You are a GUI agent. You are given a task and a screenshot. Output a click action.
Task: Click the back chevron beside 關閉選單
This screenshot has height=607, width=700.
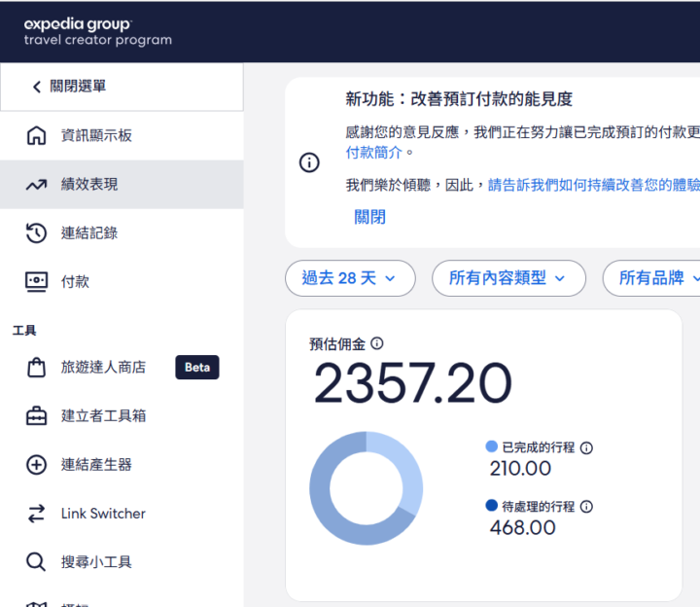[x=37, y=87]
